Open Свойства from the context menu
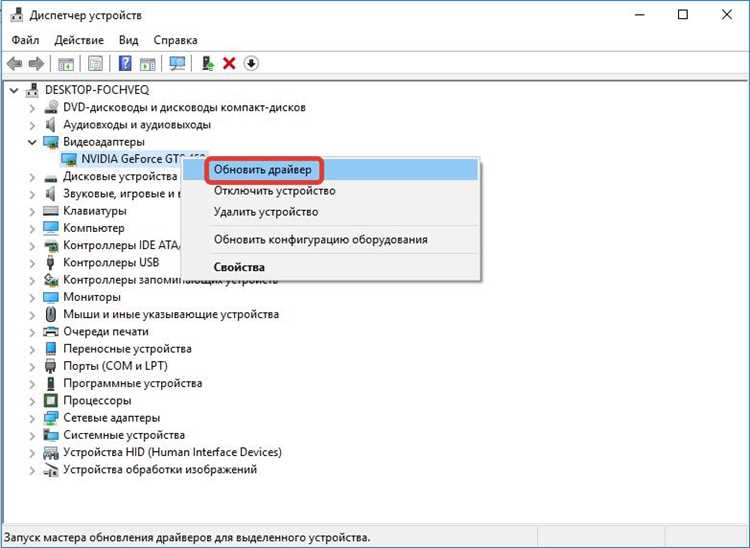Viewport: 750px width, 548px height. point(331,267)
